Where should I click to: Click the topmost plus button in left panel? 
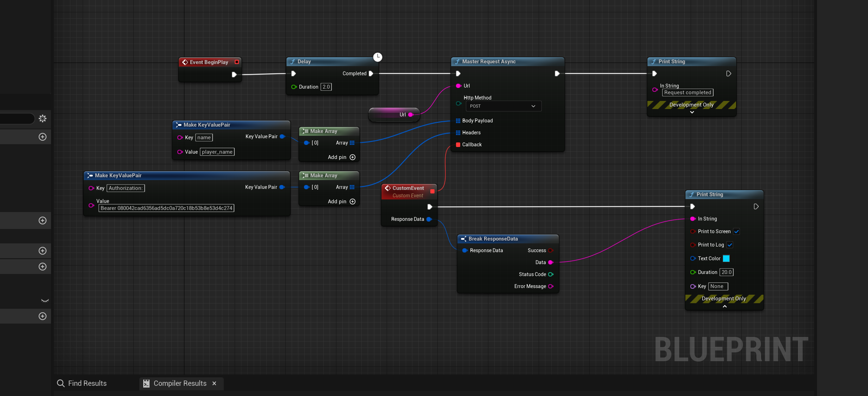click(x=43, y=137)
